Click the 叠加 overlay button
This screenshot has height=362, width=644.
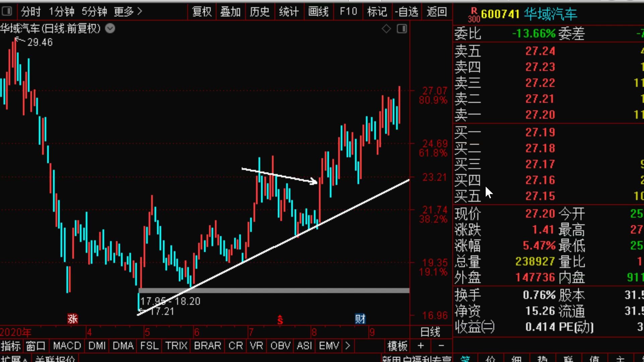pos(231,12)
